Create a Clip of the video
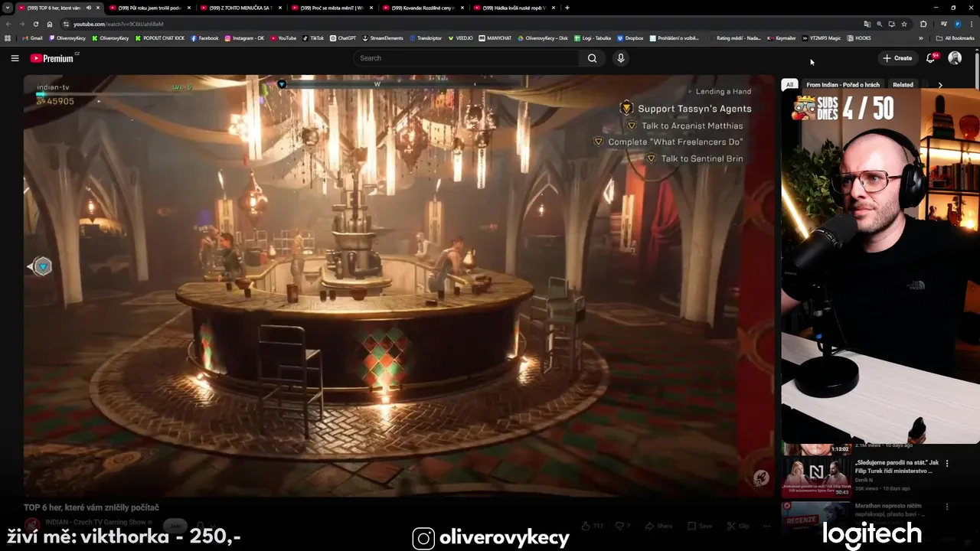The image size is (980, 551). pos(738,526)
